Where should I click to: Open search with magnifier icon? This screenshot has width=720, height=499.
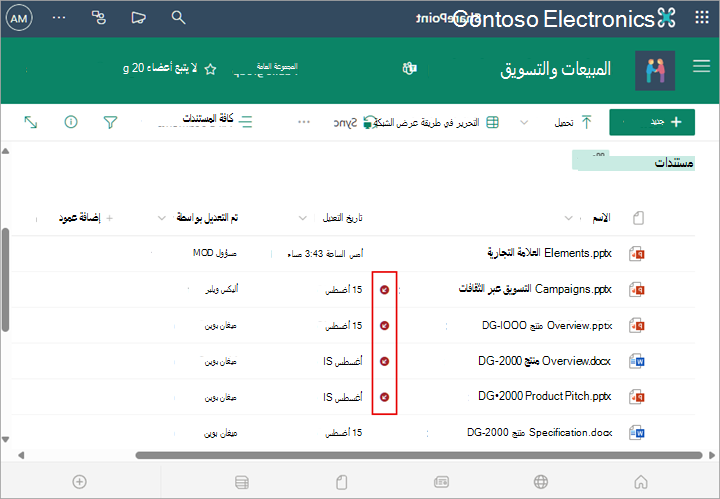click(x=178, y=18)
